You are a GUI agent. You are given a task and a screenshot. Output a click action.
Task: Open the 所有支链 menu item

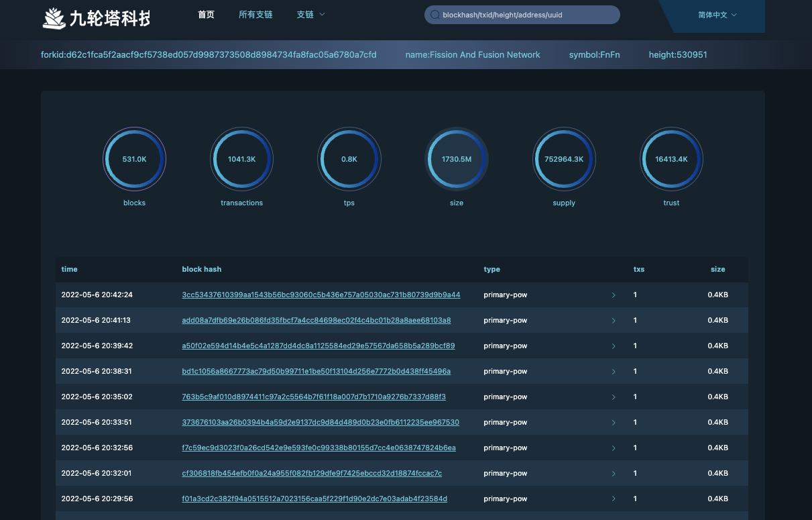(x=255, y=15)
